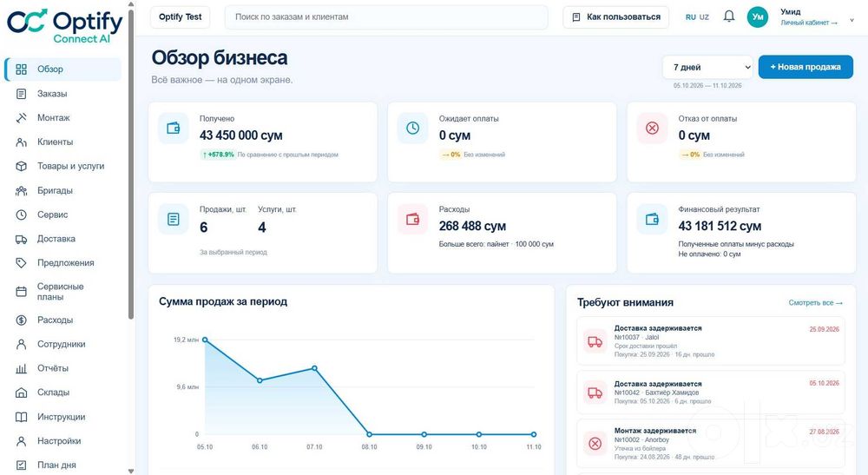The image size is (868, 475).
Task: Click the Клиенты people icon
Action: 21,142
